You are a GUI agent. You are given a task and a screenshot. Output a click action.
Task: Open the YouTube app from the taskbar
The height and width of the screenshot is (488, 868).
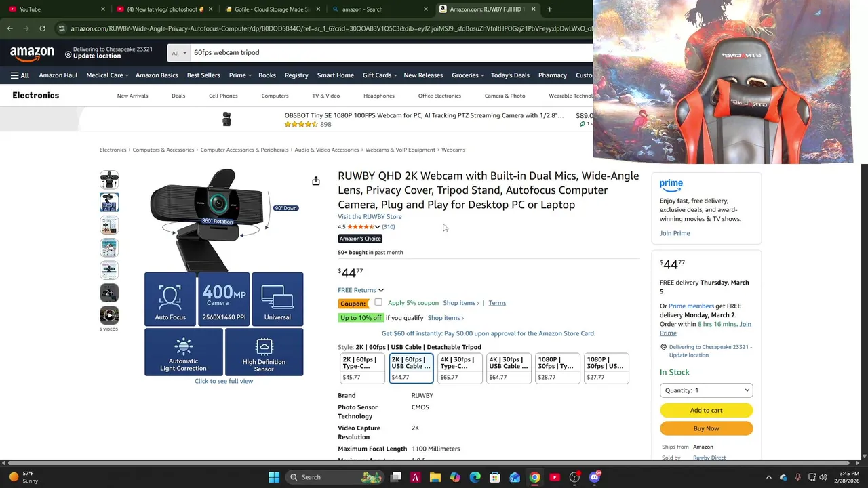(555, 477)
